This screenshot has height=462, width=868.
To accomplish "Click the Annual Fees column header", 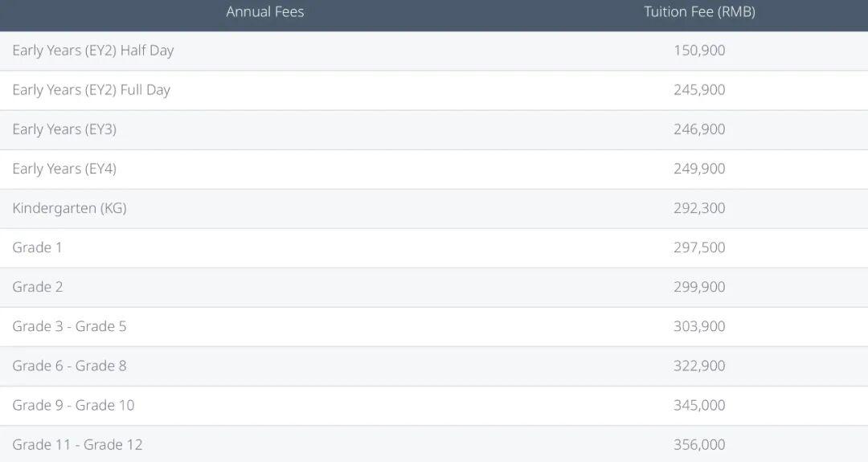I will click(x=264, y=12).
